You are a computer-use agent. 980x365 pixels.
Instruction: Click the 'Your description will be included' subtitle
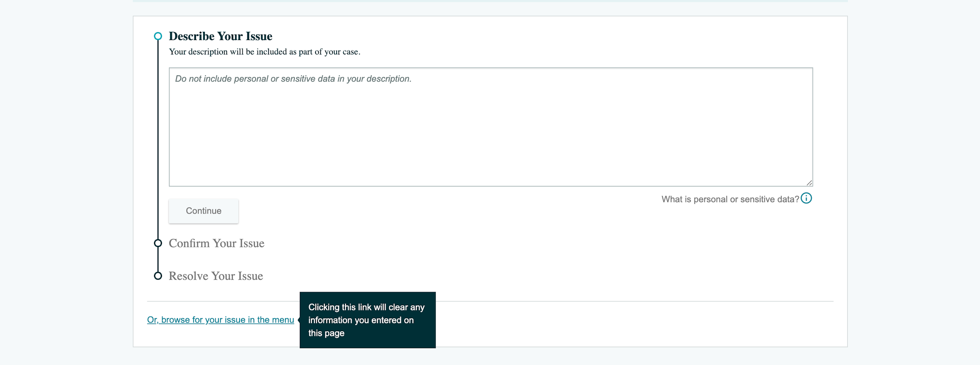point(265,52)
